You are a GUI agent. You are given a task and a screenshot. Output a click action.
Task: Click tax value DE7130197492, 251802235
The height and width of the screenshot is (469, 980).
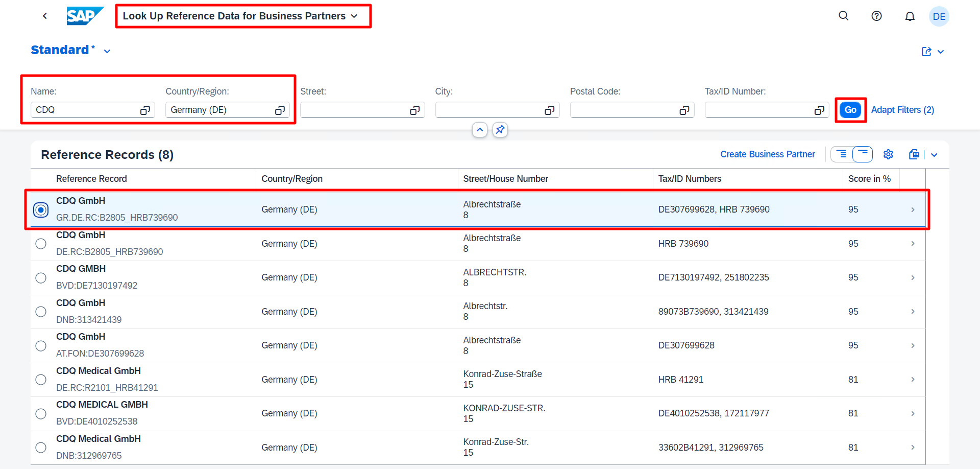point(714,277)
